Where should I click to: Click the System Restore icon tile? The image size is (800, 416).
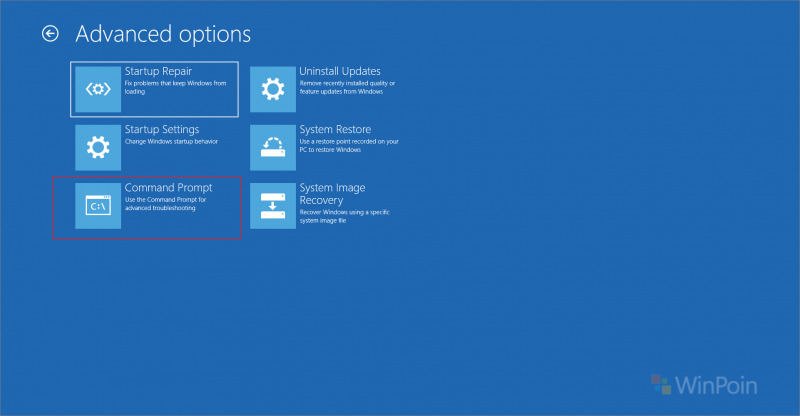(273, 148)
